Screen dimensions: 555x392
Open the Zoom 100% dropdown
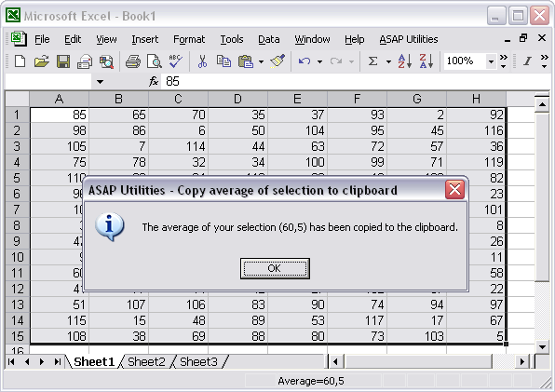click(x=491, y=61)
